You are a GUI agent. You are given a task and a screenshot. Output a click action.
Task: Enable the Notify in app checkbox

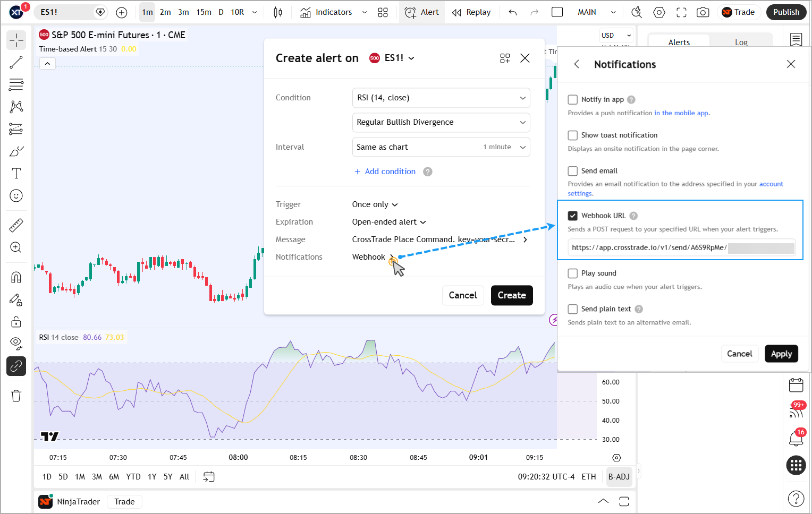pyautogui.click(x=573, y=100)
